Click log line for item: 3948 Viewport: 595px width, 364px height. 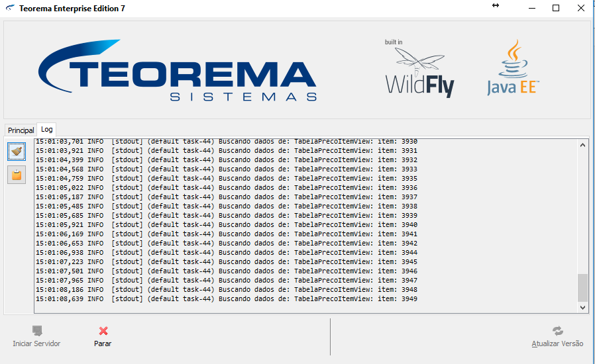[x=227, y=290]
